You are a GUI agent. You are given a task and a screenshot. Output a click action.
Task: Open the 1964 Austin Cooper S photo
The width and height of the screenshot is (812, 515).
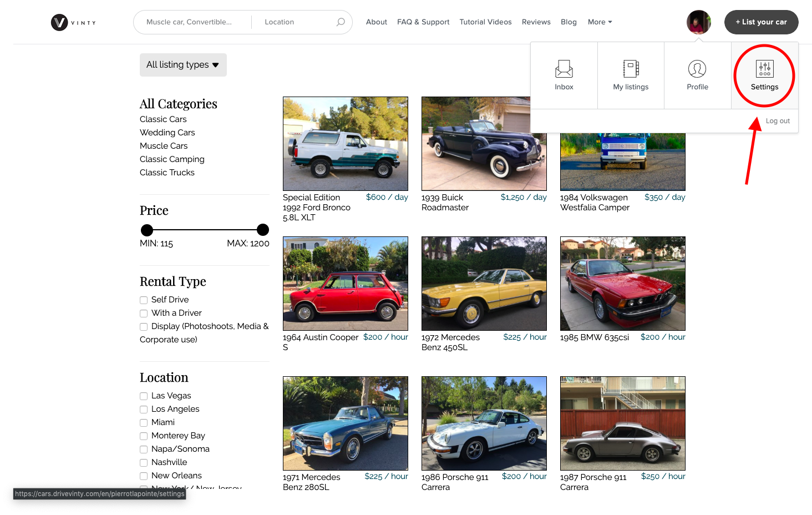click(x=346, y=284)
